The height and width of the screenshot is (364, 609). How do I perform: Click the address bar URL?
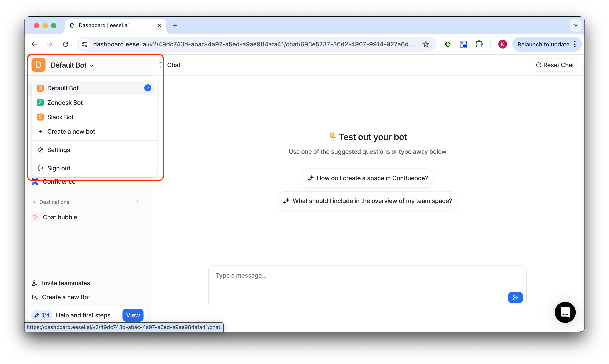253,44
